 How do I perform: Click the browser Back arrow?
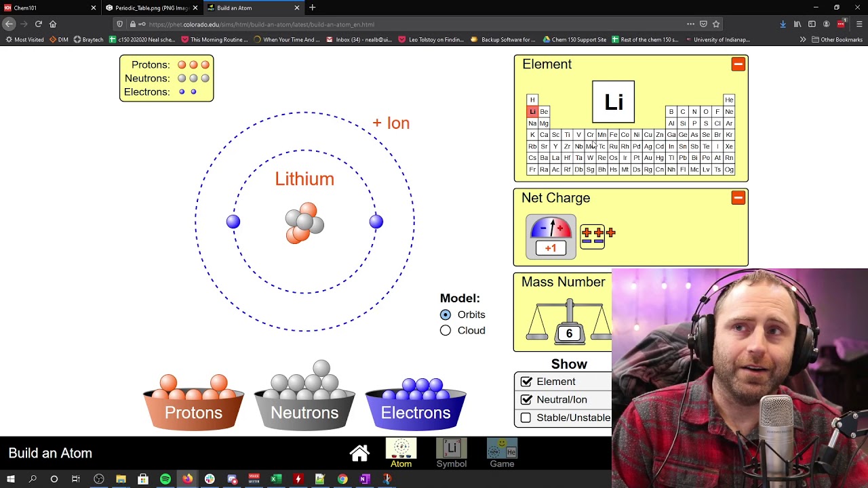click(9, 24)
